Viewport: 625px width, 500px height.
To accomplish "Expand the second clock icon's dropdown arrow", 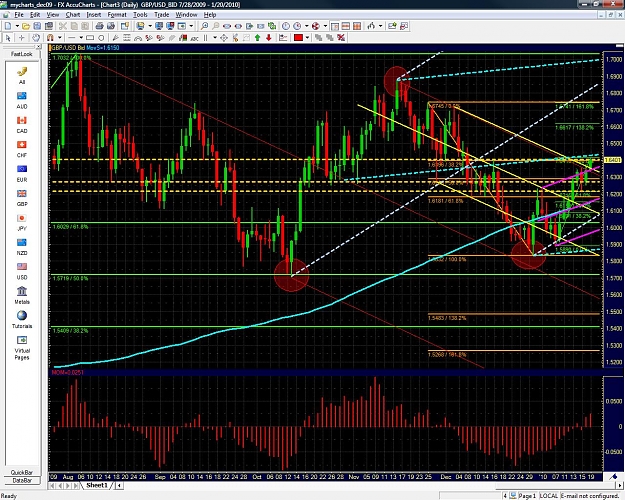I will point(306,26).
